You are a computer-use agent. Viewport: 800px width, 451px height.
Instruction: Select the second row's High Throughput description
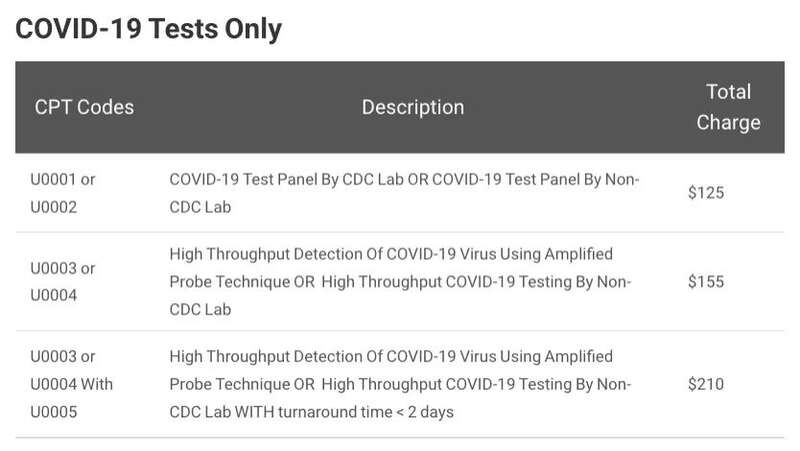click(401, 282)
